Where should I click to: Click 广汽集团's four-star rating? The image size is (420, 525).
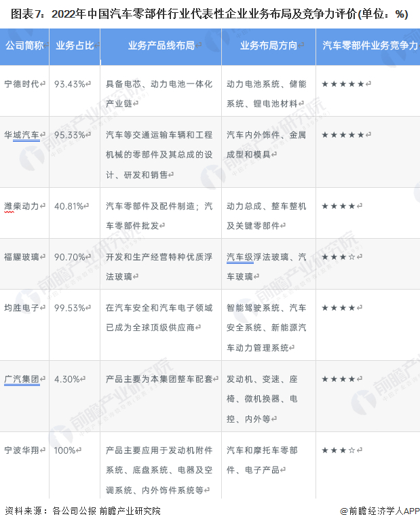click(339, 379)
